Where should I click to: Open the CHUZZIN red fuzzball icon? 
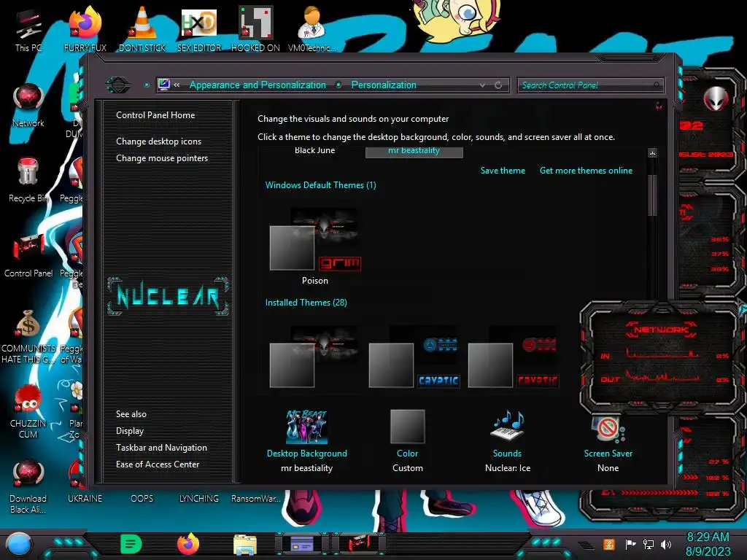click(x=28, y=412)
